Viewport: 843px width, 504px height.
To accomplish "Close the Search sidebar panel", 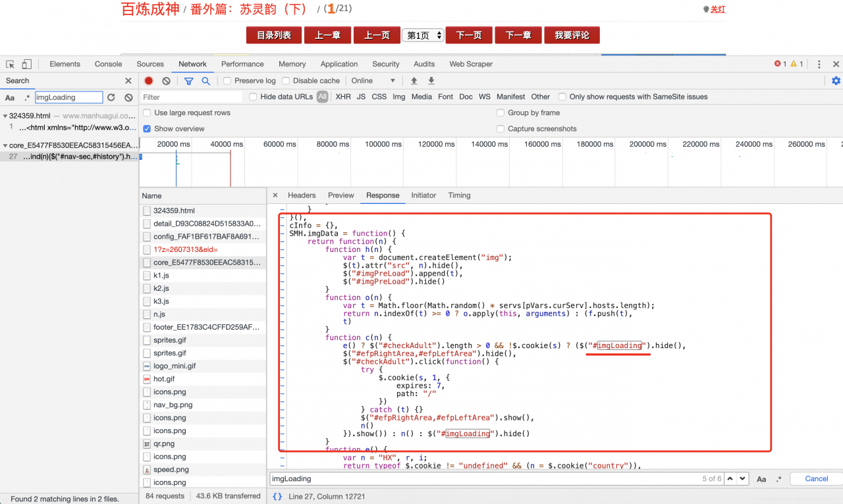I will click(x=128, y=81).
